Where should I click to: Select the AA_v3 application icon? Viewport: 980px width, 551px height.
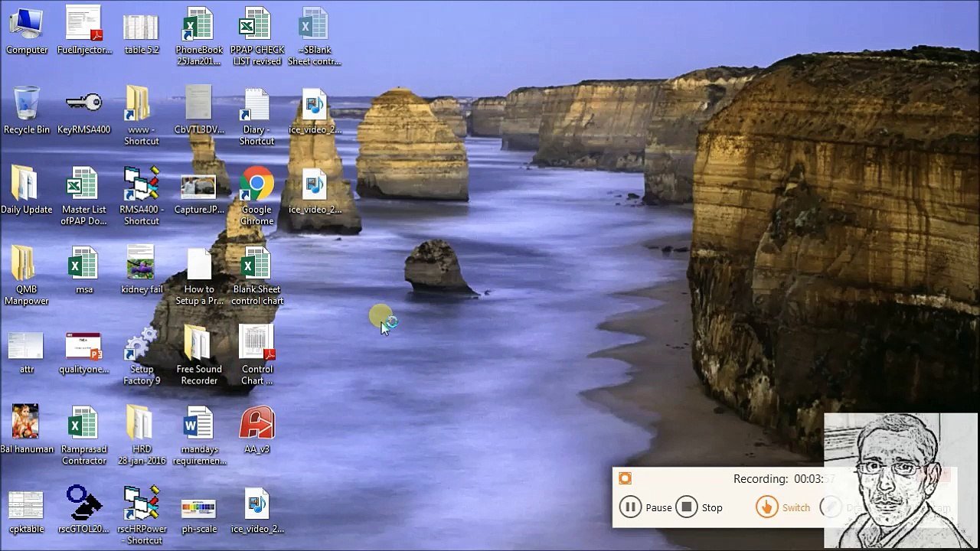tap(256, 429)
